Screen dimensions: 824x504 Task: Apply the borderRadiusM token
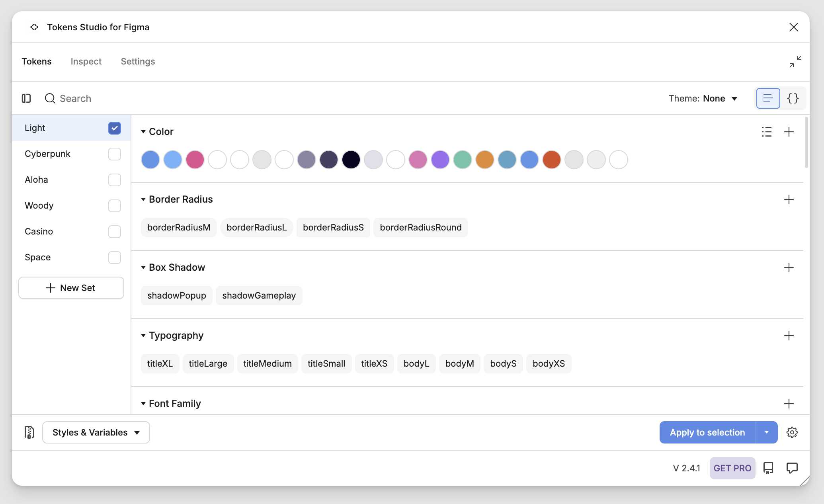pos(179,228)
